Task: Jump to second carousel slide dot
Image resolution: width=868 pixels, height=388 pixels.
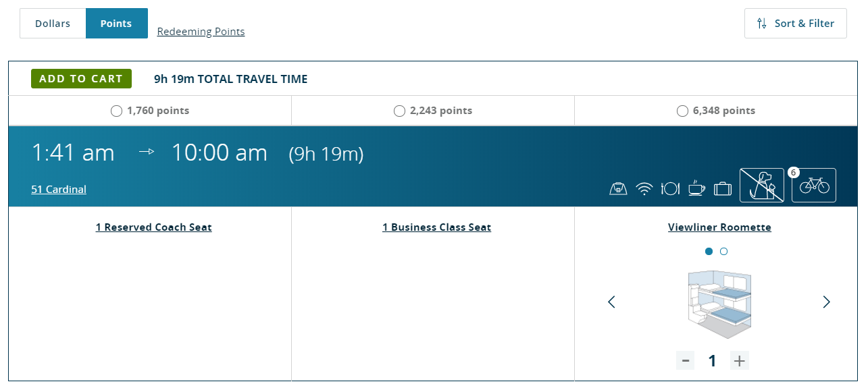Action: click(x=724, y=252)
